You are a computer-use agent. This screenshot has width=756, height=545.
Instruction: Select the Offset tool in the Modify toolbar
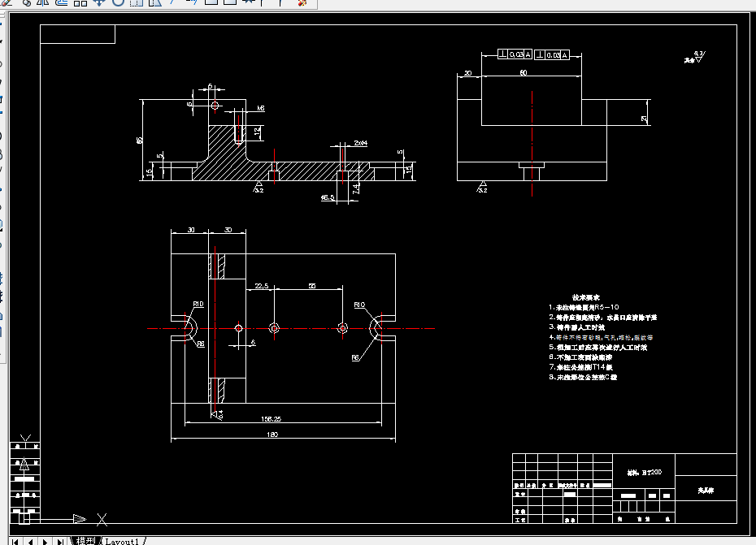(x=61, y=2)
